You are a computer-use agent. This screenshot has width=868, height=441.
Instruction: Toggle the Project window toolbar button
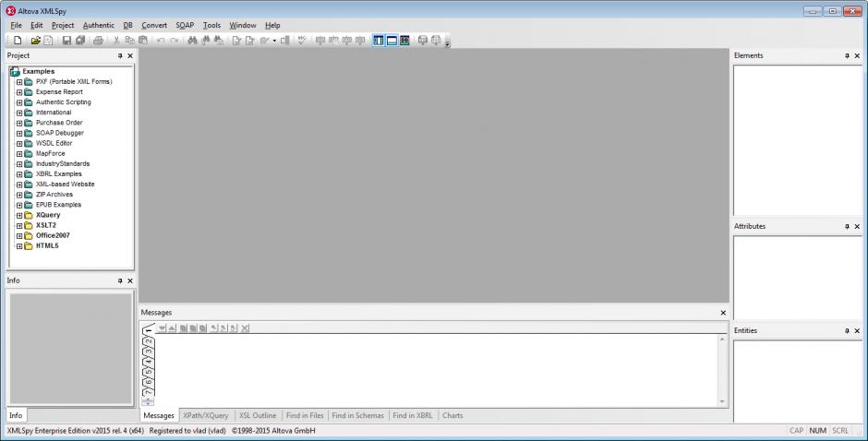click(x=378, y=41)
